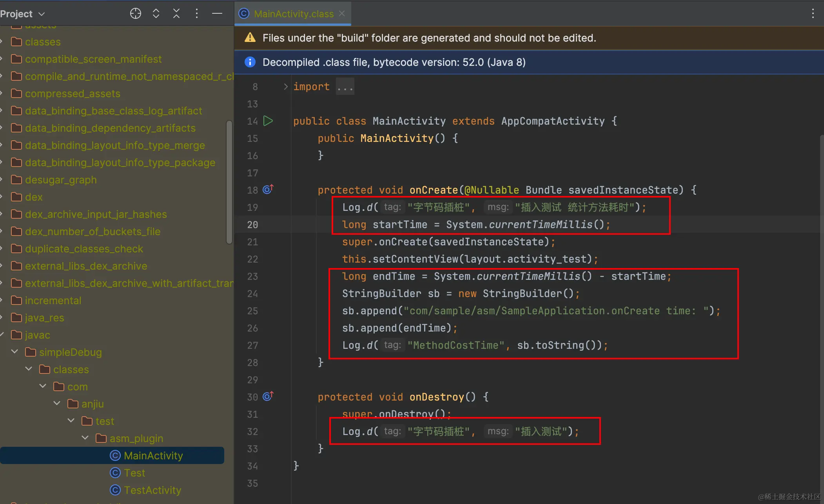Select the desugar_graph folder
Viewport: 824px width, 504px height.
tap(60, 180)
